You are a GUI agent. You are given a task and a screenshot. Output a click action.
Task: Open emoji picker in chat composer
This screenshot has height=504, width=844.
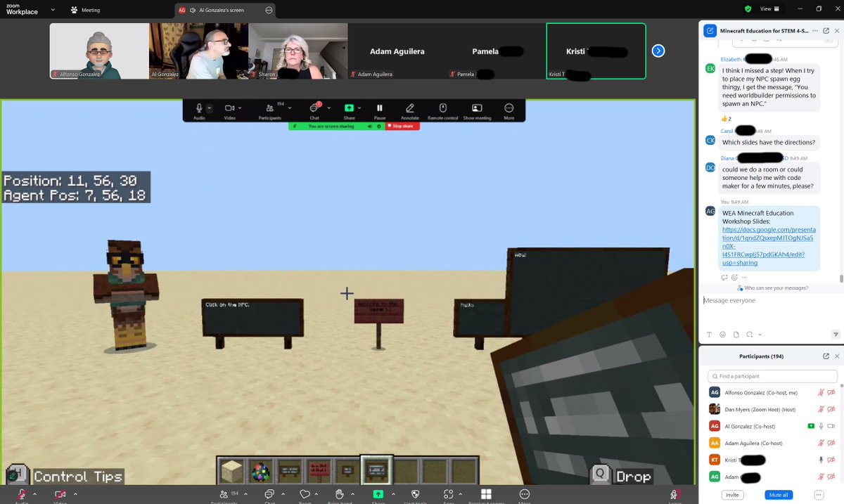point(722,334)
